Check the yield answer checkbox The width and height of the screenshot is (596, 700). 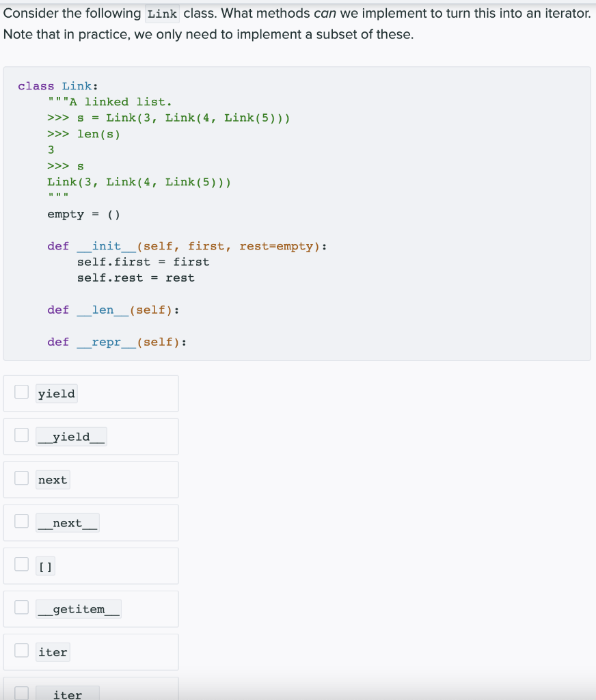(21, 390)
